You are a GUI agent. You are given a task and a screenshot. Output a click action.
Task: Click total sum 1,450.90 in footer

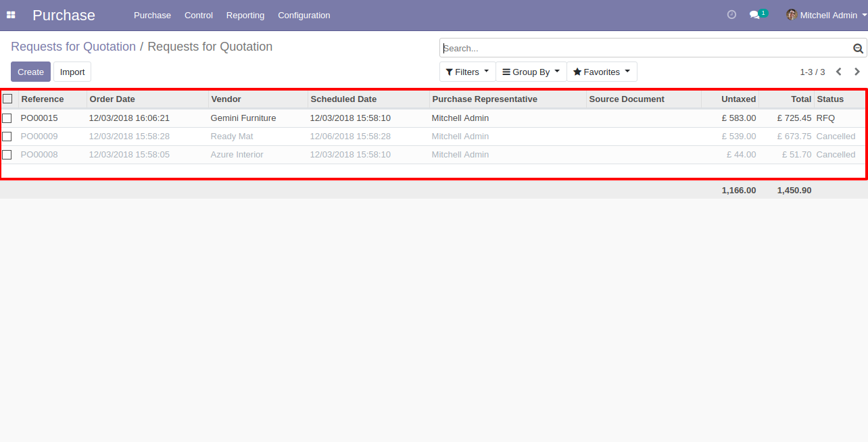794,191
